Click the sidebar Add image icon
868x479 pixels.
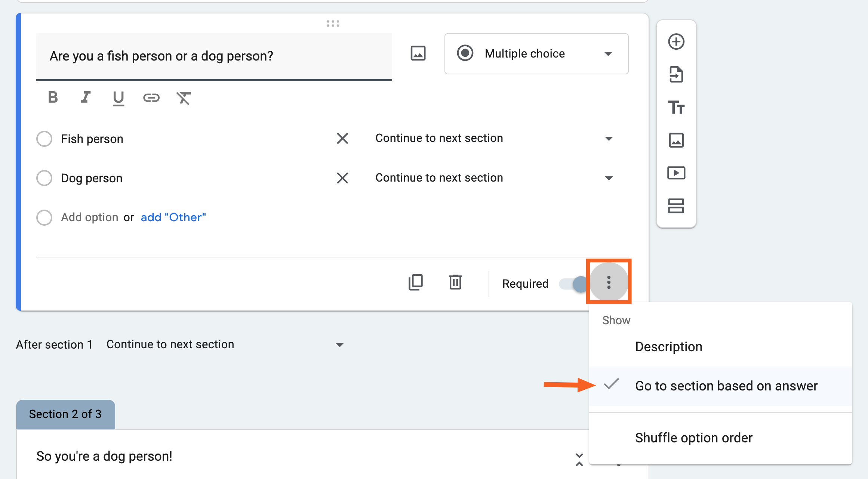point(676,140)
